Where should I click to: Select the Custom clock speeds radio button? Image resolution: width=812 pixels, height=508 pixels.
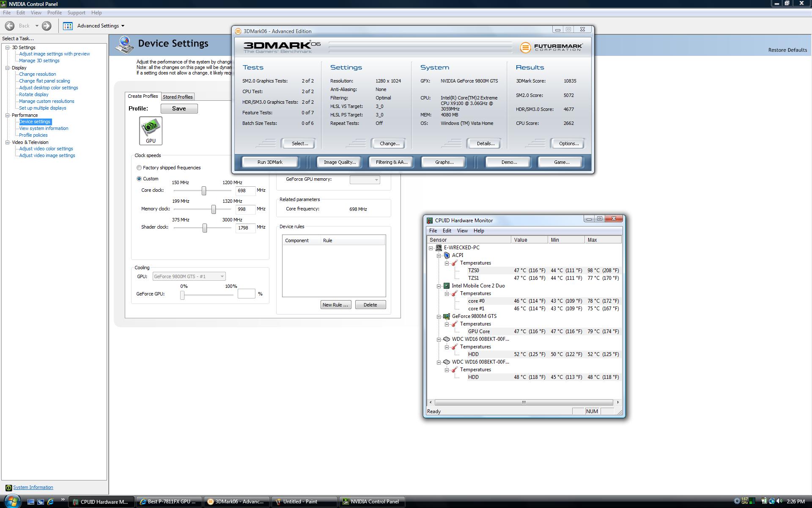(x=139, y=179)
